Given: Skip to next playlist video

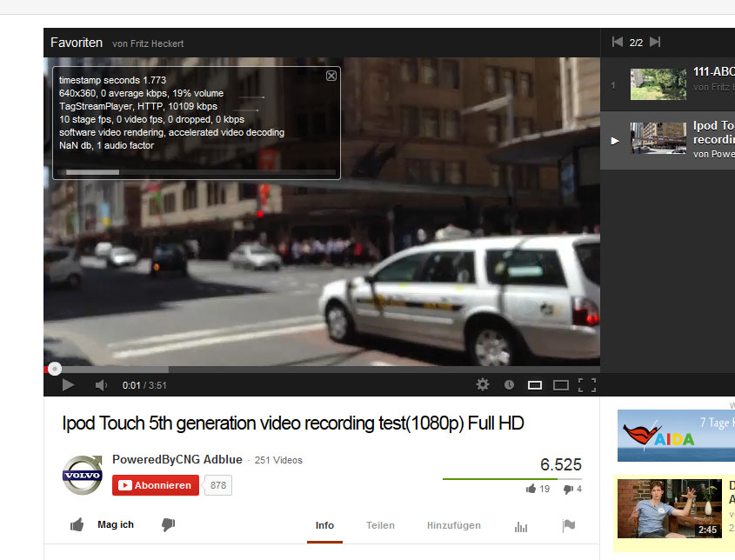Looking at the screenshot, I should 655,43.
